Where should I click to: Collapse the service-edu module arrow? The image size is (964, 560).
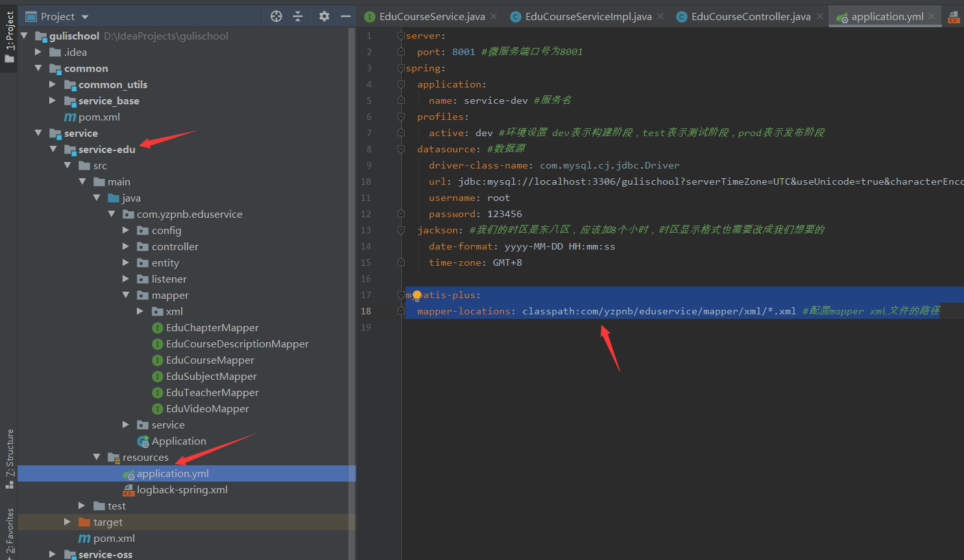(x=53, y=149)
